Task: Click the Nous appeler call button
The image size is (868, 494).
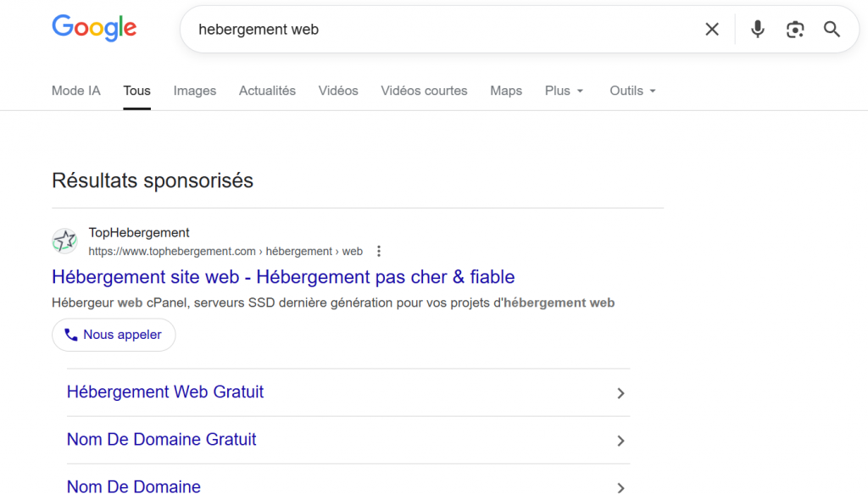Action: click(x=114, y=335)
